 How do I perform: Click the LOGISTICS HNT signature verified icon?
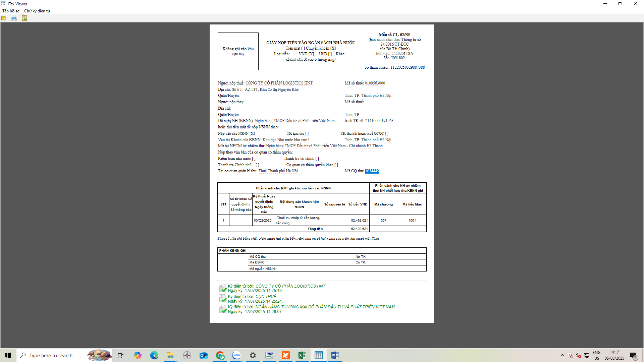click(222, 288)
